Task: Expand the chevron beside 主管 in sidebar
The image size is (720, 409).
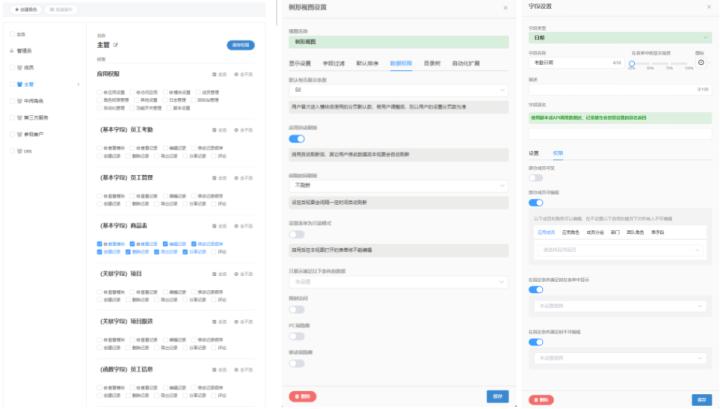Action: click(x=78, y=84)
